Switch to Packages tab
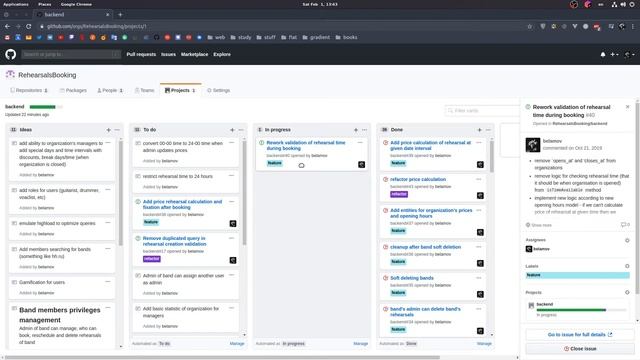Viewport: 640px width, 360px height. pos(73,90)
